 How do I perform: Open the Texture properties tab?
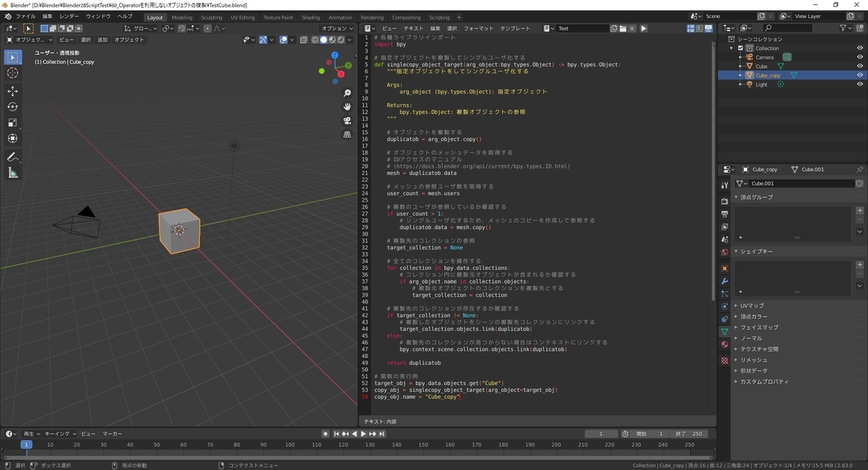click(x=724, y=360)
